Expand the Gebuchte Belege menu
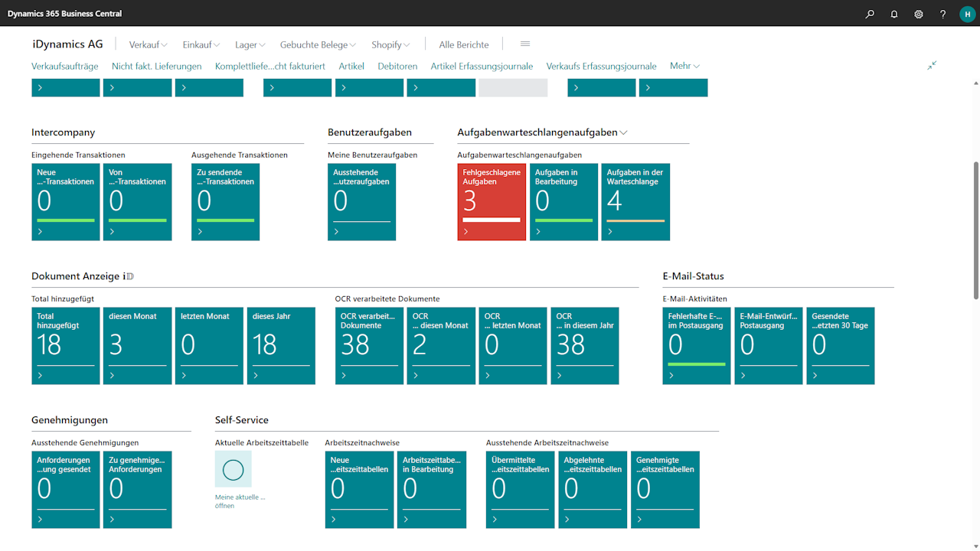 (318, 45)
